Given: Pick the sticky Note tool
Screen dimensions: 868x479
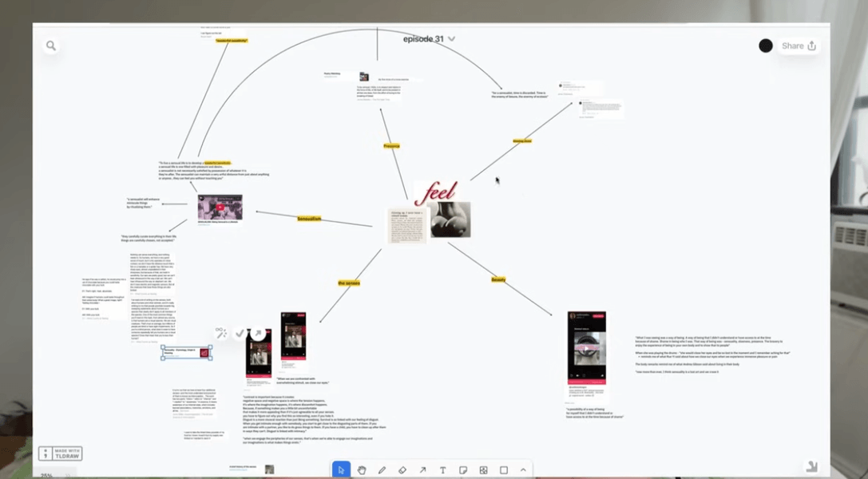Looking at the screenshot, I should point(463,469).
